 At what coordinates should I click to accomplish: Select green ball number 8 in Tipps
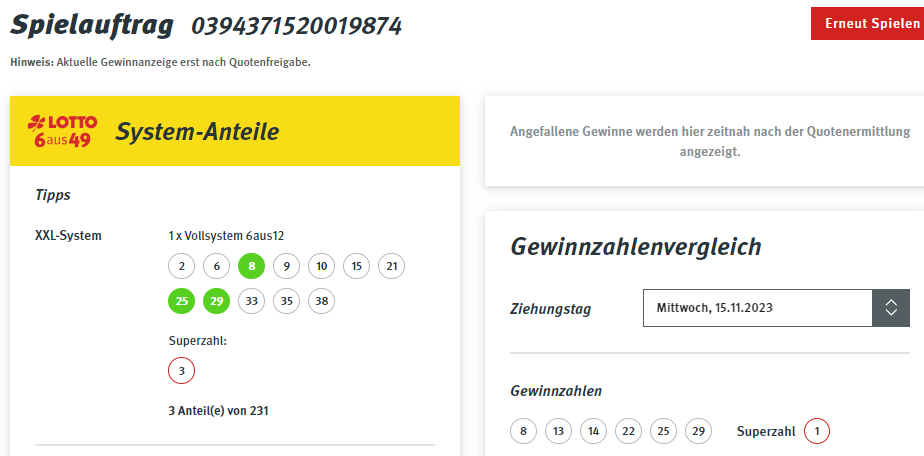pyautogui.click(x=252, y=266)
